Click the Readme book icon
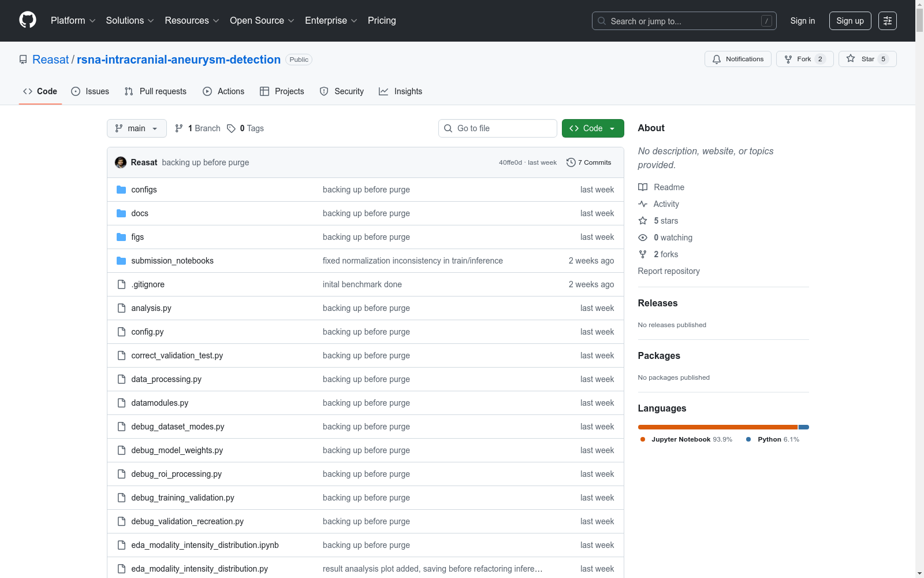The image size is (924, 578). point(643,187)
